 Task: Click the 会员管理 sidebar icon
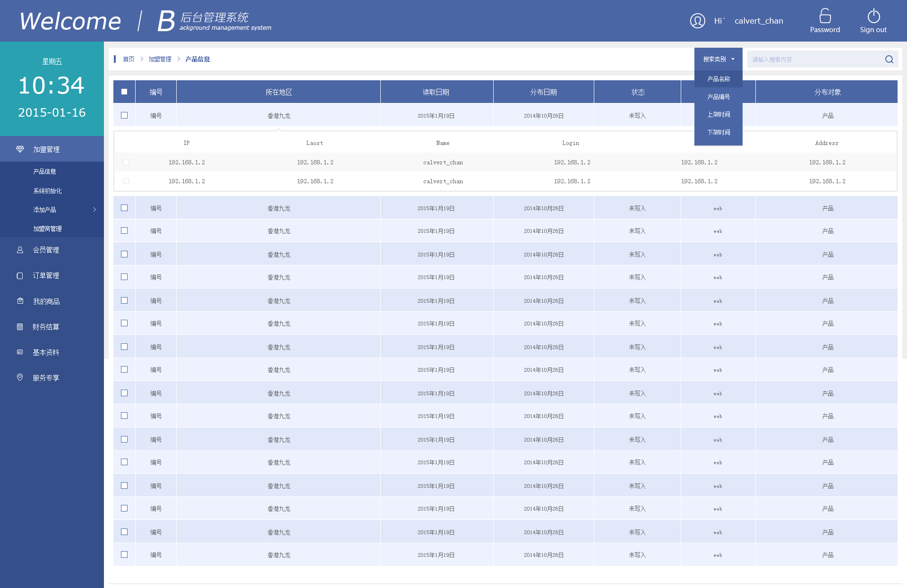pos(18,250)
